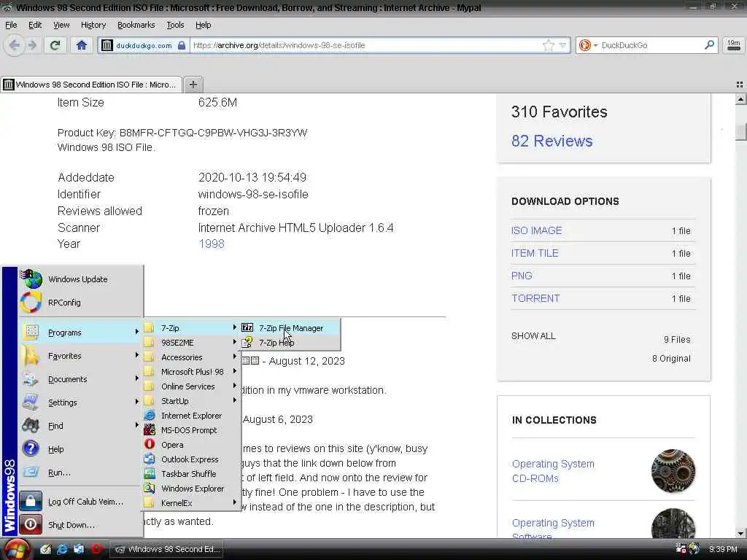The image size is (747, 560).
Task: Open the ITEM TILE download option
Action: pos(535,253)
